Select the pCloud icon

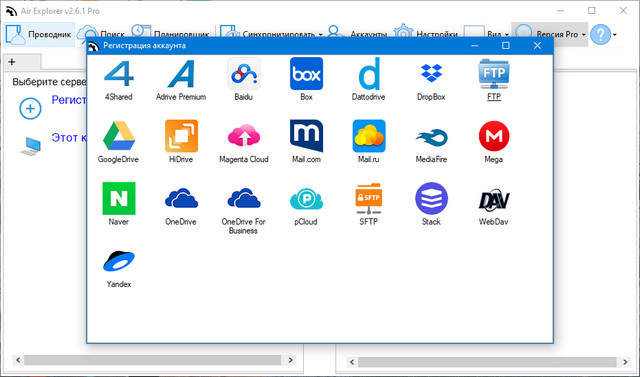(306, 199)
